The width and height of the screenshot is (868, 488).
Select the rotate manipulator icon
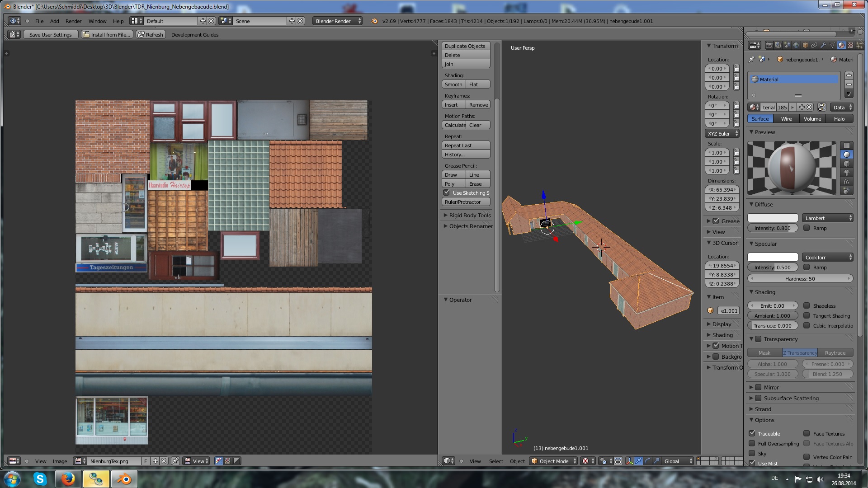(x=647, y=461)
